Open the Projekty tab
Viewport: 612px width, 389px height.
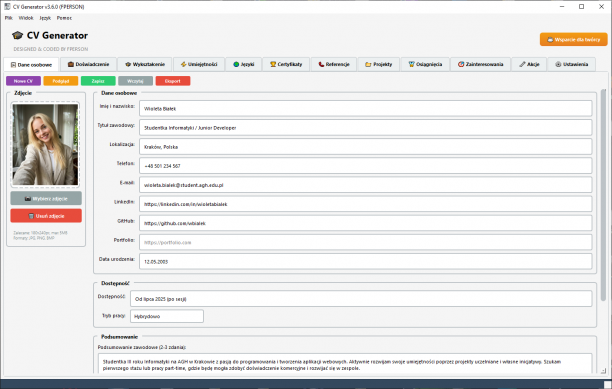[x=379, y=64]
